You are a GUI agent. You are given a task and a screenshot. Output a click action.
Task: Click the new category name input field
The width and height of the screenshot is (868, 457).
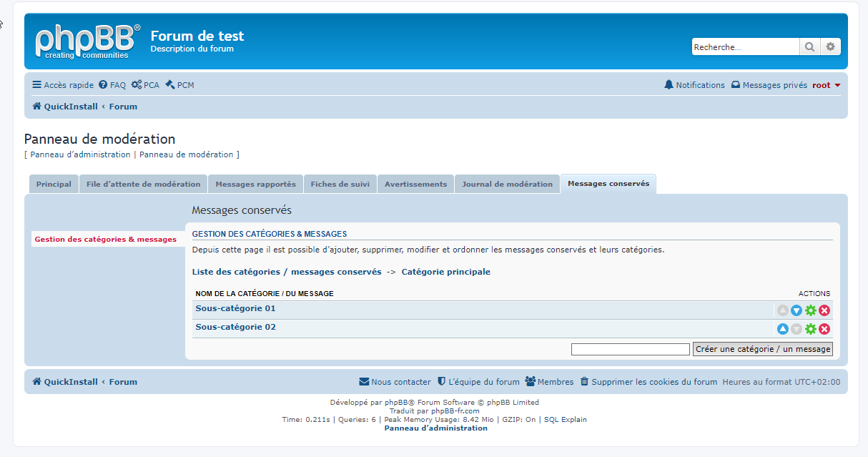pyautogui.click(x=630, y=349)
